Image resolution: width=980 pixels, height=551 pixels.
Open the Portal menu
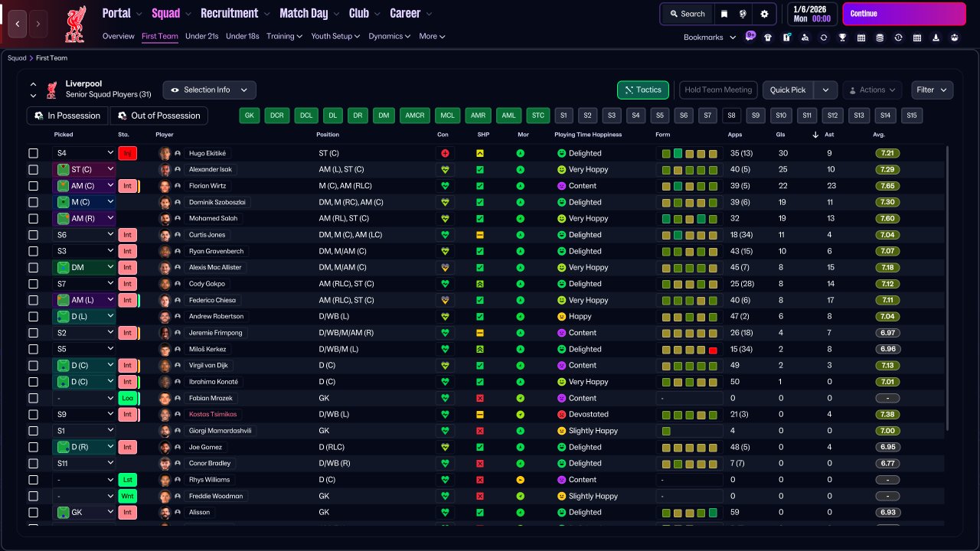point(122,13)
